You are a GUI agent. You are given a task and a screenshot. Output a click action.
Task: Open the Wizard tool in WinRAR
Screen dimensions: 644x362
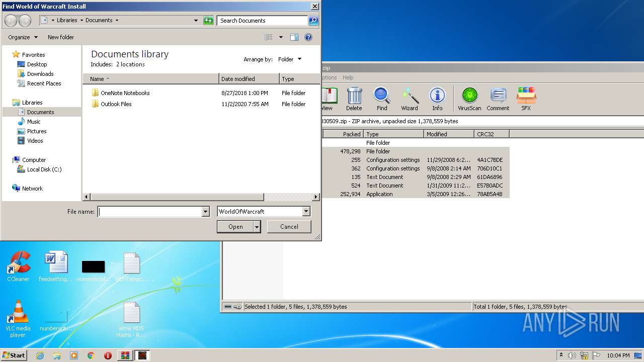[x=410, y=99]
